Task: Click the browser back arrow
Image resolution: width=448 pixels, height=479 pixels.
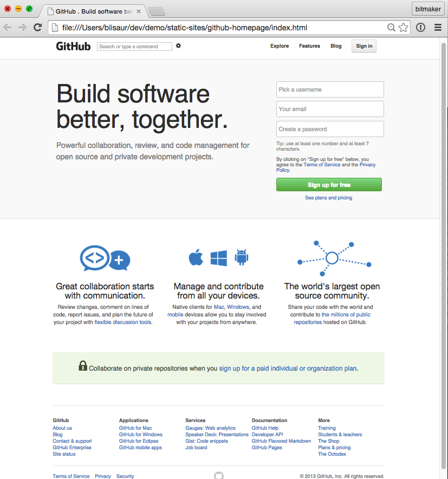Action: [8, 28]
